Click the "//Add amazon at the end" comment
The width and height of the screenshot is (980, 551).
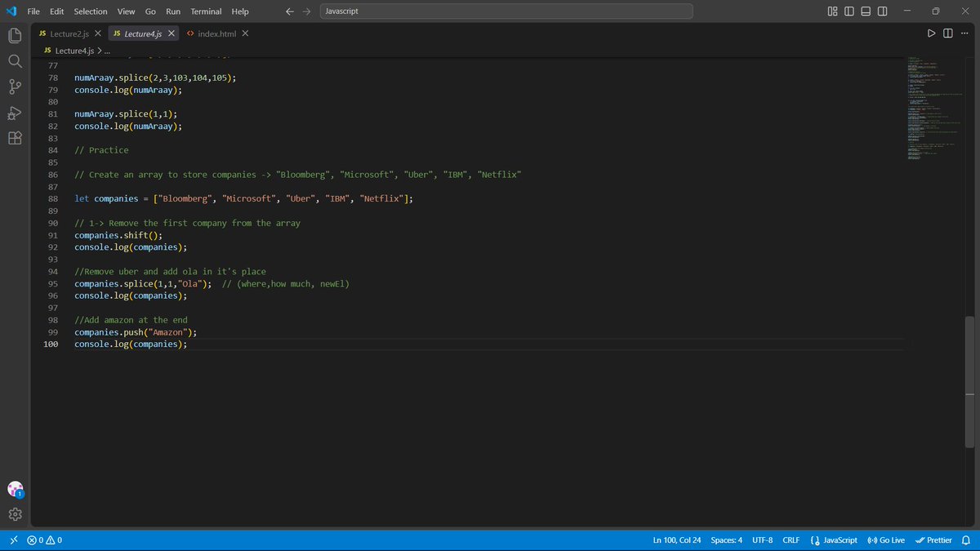tap(131, 320)
